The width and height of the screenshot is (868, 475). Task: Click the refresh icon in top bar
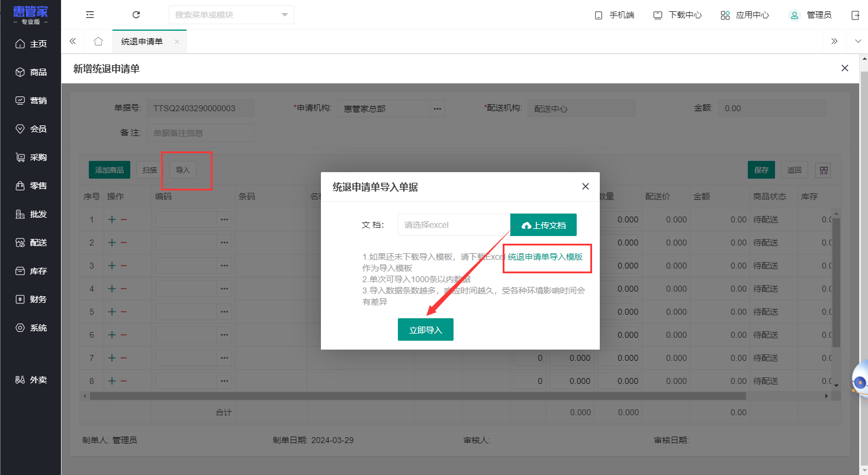[136, 15]
